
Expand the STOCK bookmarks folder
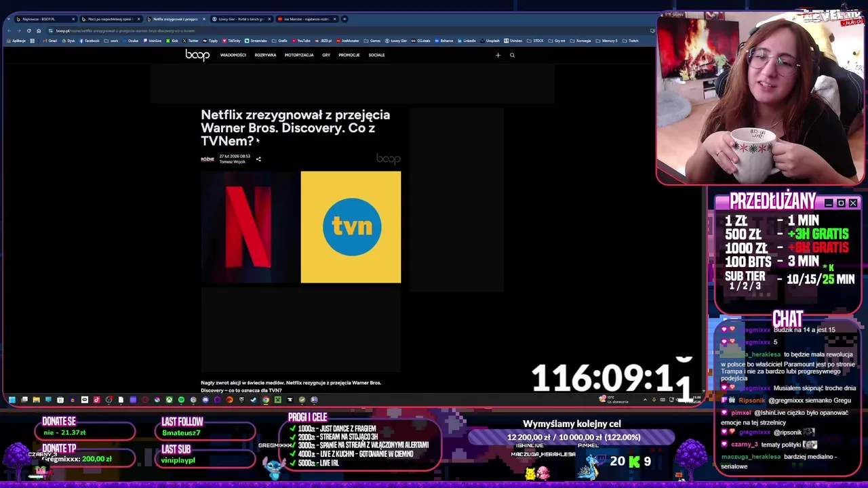536,41
